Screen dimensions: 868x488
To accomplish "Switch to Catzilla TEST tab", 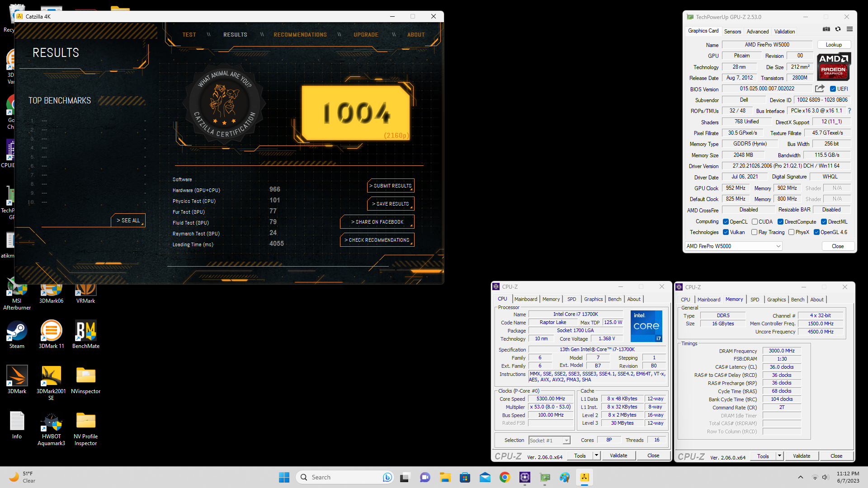I will tap(189, 35).
